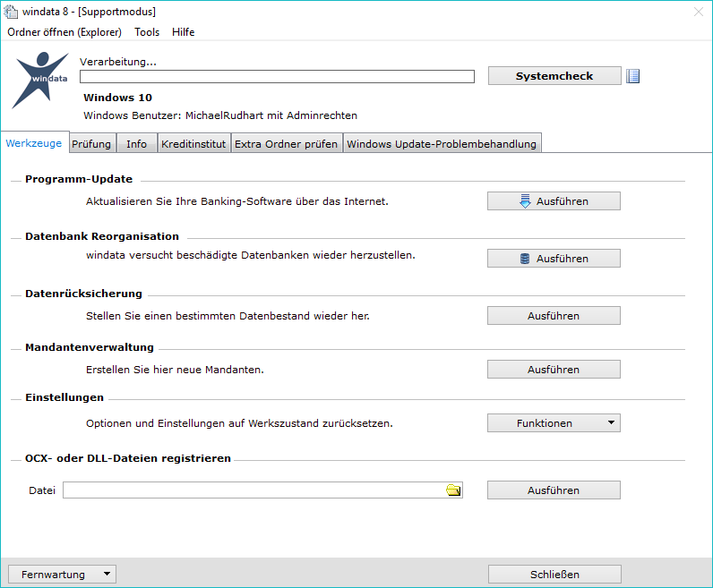Click the windata star logo
Screen dimensions: 713x588
(x=41, y=80)
